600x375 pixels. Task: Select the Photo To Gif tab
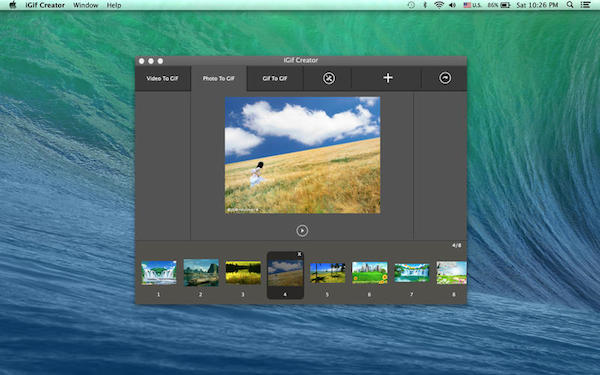219,78
